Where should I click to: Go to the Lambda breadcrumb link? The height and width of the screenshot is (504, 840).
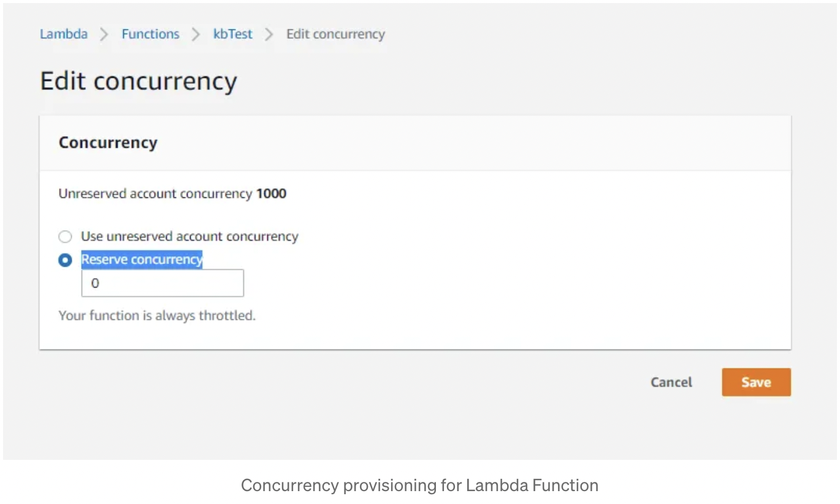point(64,34)
